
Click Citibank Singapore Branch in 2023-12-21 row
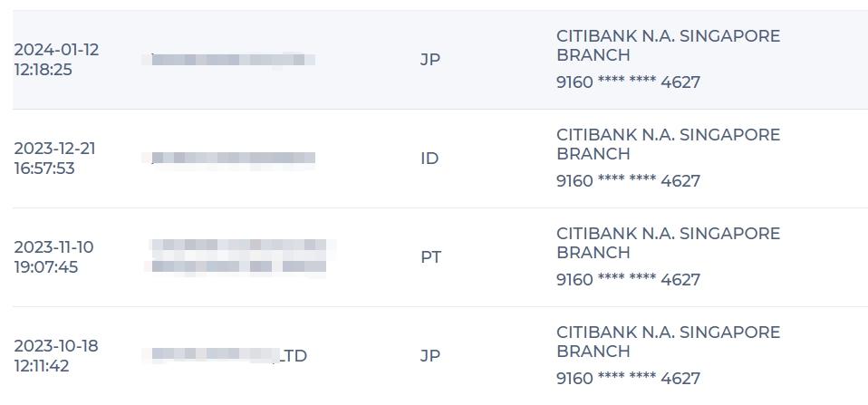click(668, 144)
